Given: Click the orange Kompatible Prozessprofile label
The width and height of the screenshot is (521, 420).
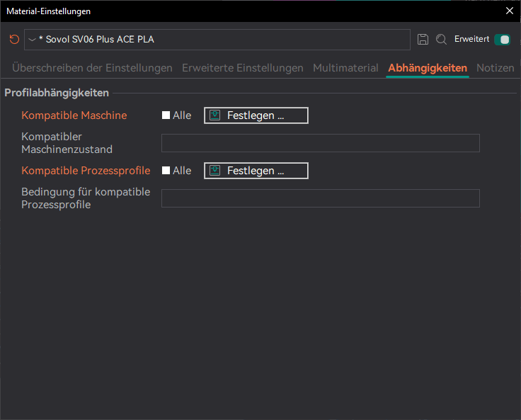Looking at the screenshot, I should (x=86, y=171).
